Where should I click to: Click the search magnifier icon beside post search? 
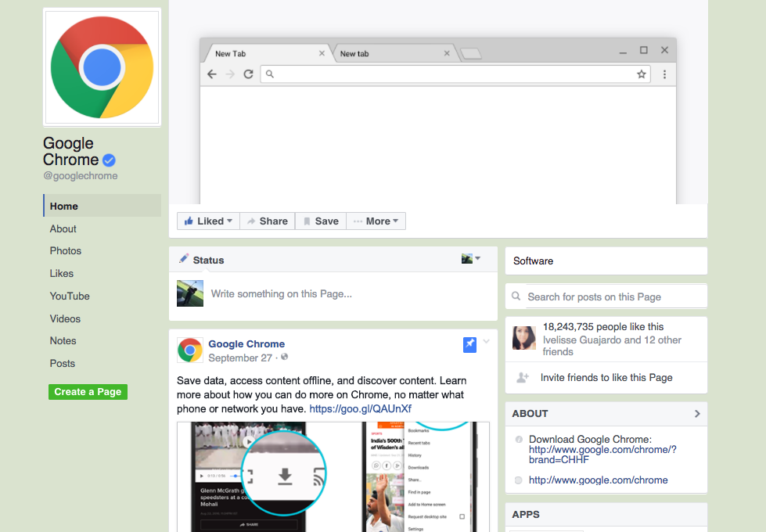pos(516,296)
